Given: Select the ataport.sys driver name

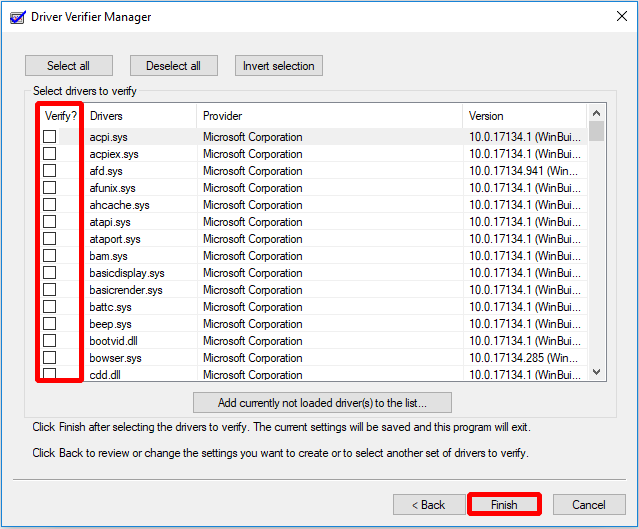Looking at the screenshot, I should tap(115, 239).
